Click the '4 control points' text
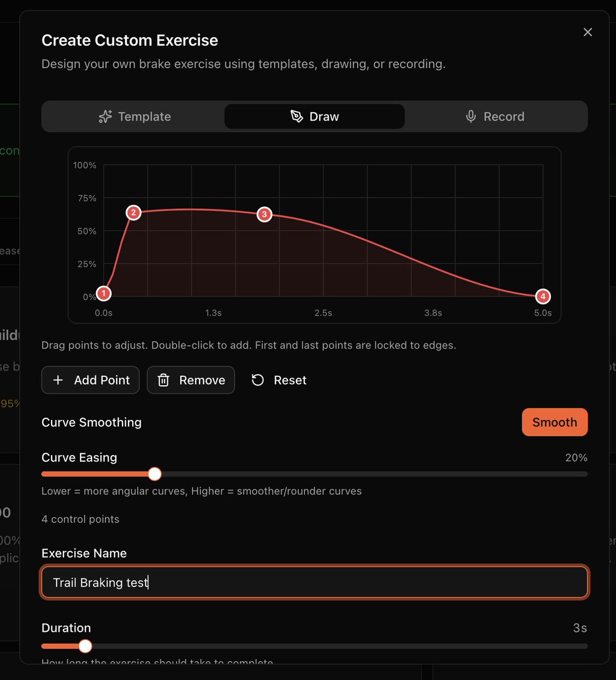 [80, 519]
